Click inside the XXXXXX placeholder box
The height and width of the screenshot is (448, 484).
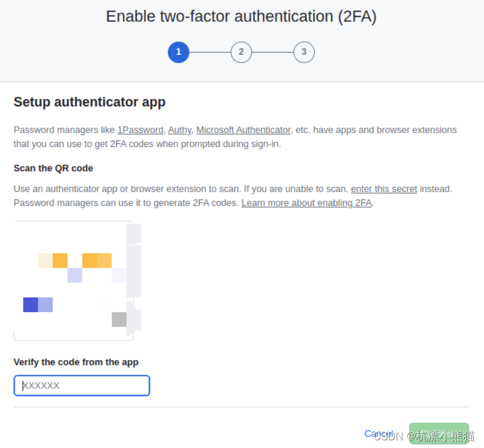click(x=81, y=385)
